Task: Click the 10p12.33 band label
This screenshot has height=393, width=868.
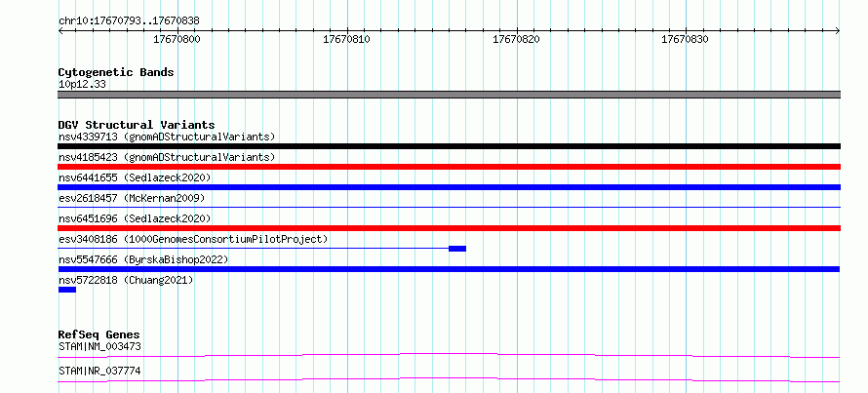Action: coord(82,85)
